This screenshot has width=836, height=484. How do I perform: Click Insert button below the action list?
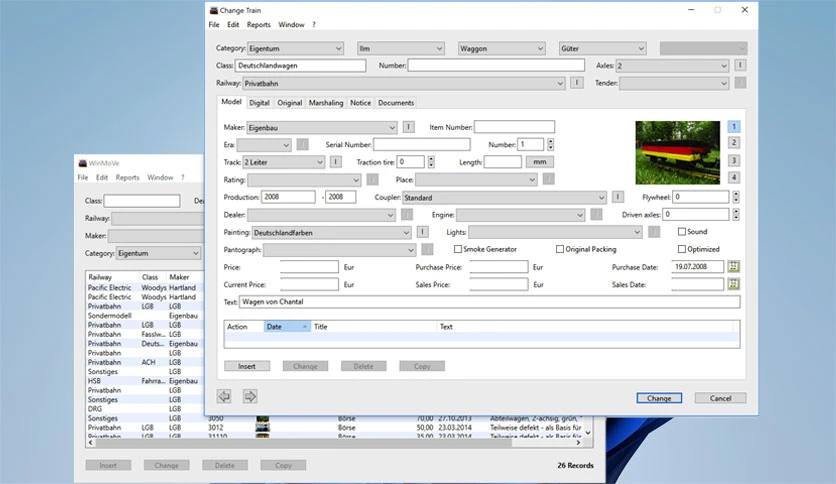pos(247,366)
